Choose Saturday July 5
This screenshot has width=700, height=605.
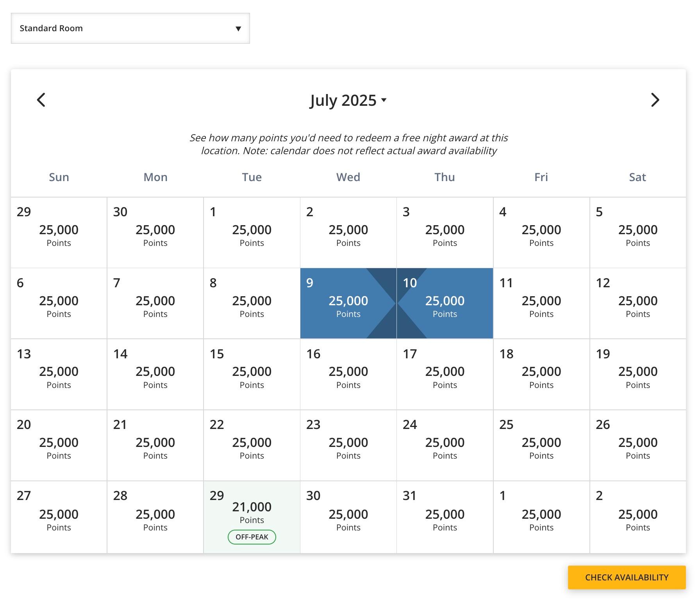tap(637, 233)
